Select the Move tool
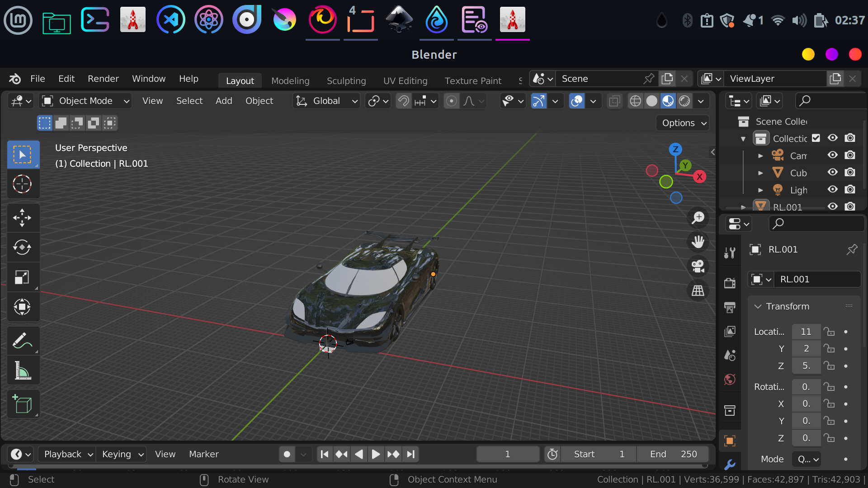 tap(23, 218)
